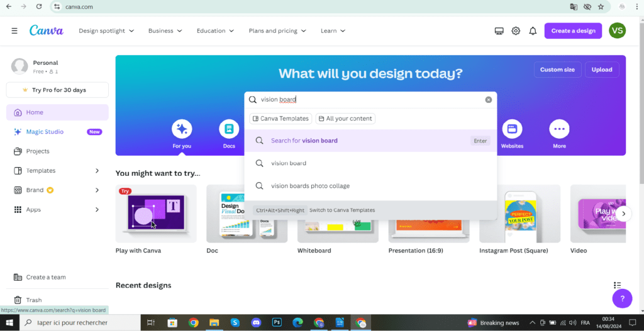Image resolution: width=644 pixels, height=331 pixels.
Task: Choose the 'vision board' suggestion
Action: coord(370,163)
